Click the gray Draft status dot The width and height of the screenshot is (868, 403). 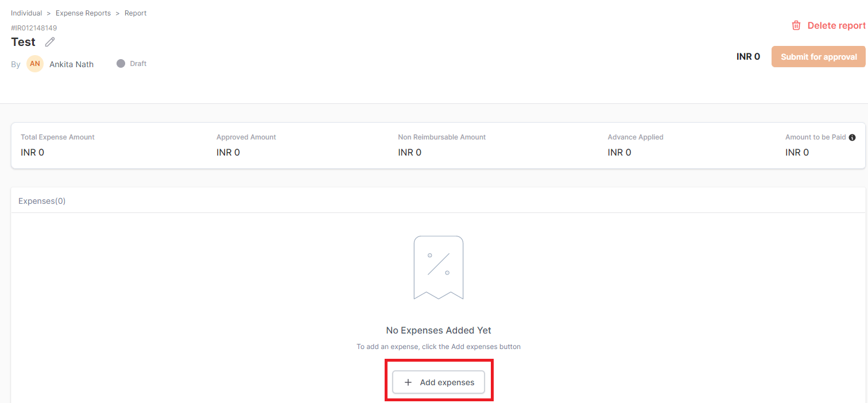121,64
